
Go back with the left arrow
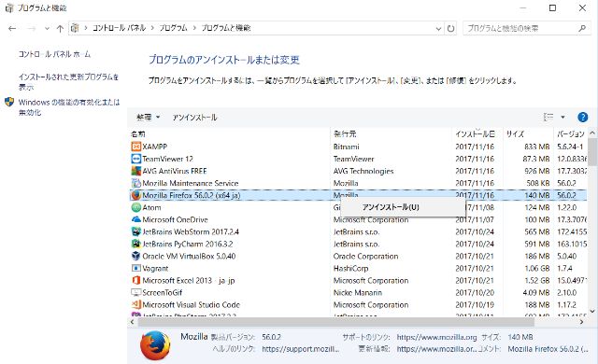pos(12,28)
